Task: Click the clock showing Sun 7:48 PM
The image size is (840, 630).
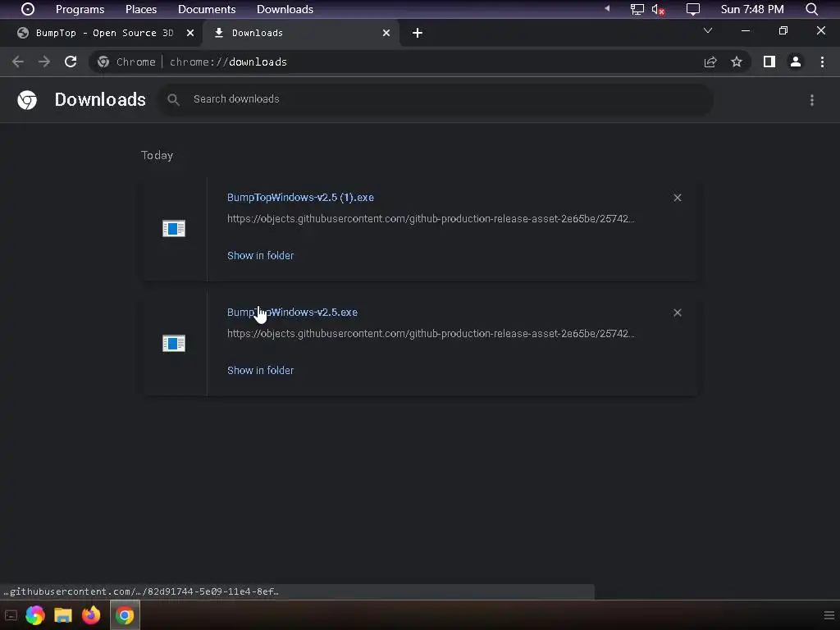Action: pos(752,9)
